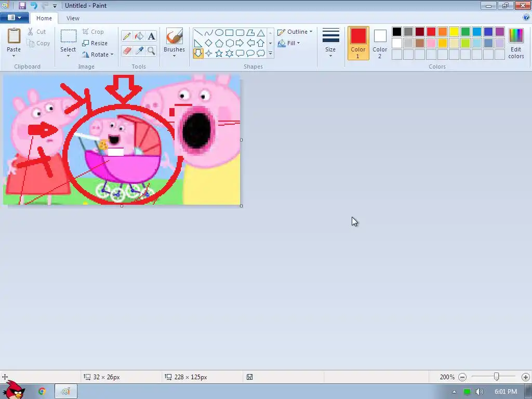Open the Brushes dropdown

coord(174,56)
